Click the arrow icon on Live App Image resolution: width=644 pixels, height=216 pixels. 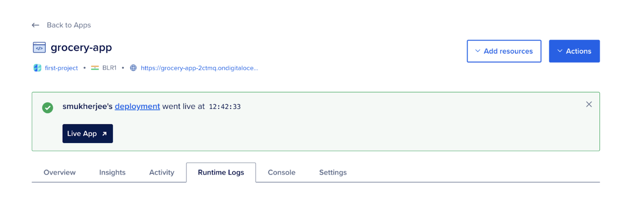tap(104, 134)
